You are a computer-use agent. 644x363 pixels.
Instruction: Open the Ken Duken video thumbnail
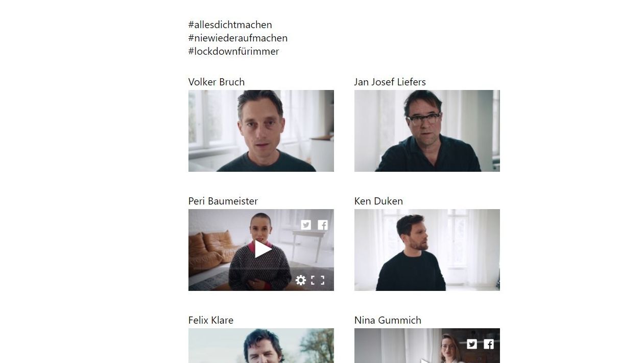427,250
